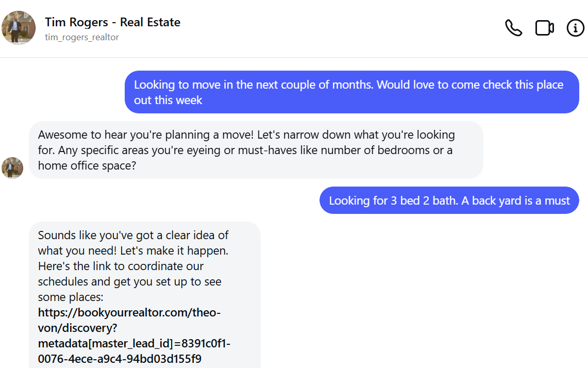Click the "home office space?" line of text
The height and width of the screenshot is (368, 588).
pos(87,166)
